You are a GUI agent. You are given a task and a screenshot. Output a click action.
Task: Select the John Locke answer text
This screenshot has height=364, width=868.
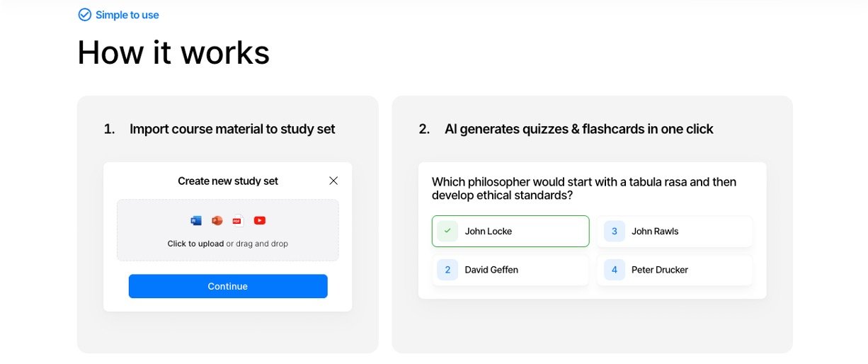click(489, 232)
